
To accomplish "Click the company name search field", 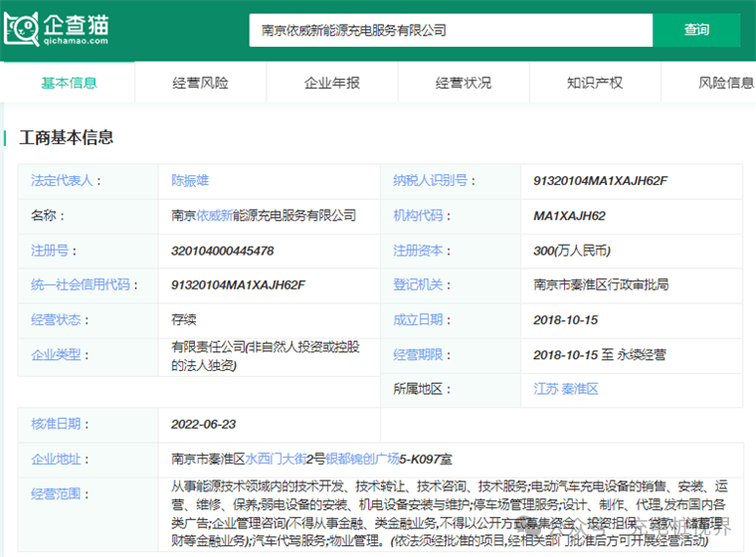I will click(450, 30).
